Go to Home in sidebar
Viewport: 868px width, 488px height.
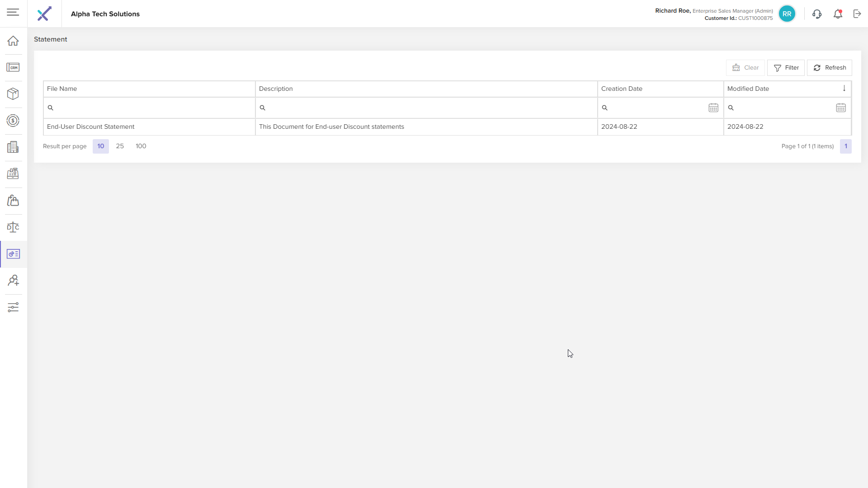(13, 41)
